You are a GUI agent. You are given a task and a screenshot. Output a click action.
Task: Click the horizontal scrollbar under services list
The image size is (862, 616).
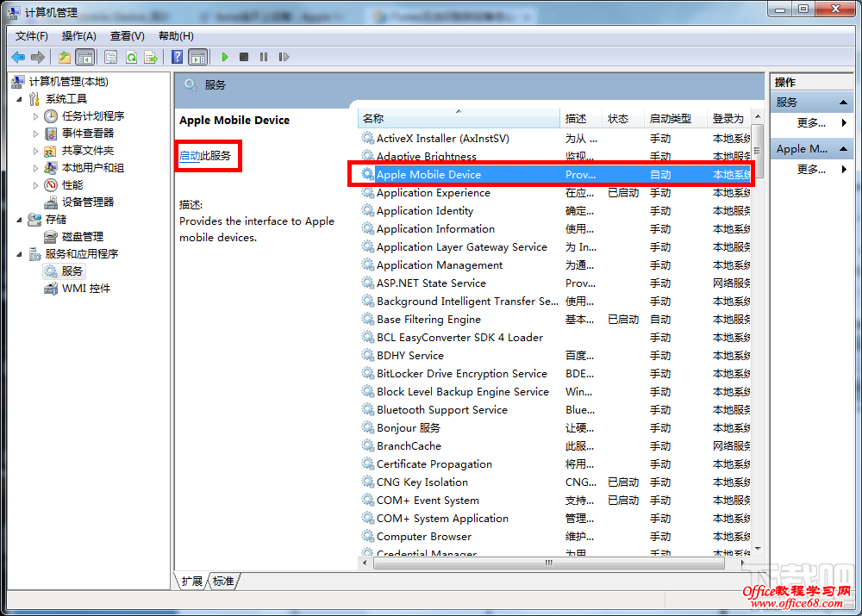click(x=548, y=563)
